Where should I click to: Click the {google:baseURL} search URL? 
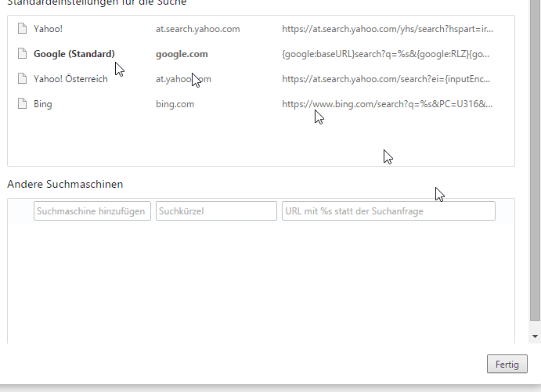pos(385,54)
